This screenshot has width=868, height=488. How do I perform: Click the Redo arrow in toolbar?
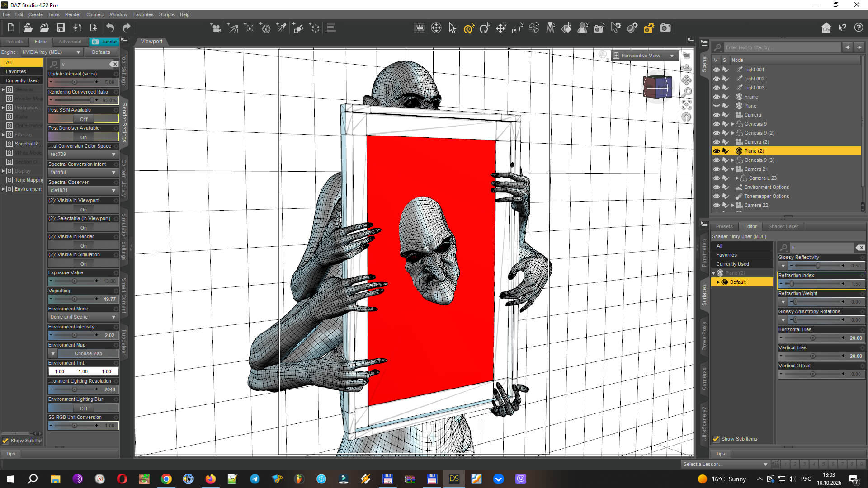pos(127,28)
